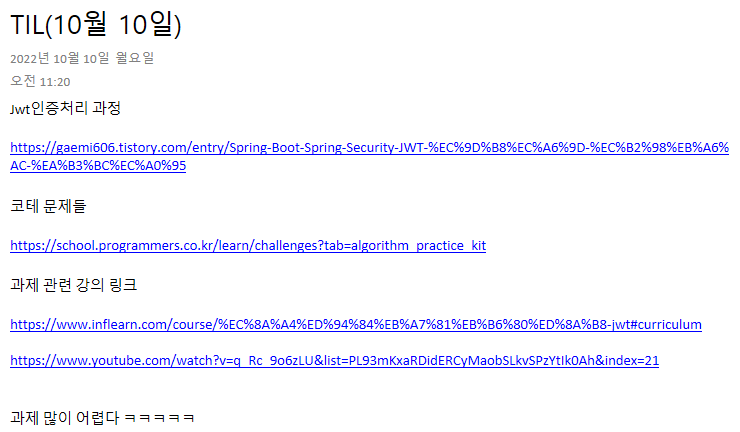Open the inflearn.com course jwt link
The height and width of the screenshot is (432, 740).
tap(356, 325)
